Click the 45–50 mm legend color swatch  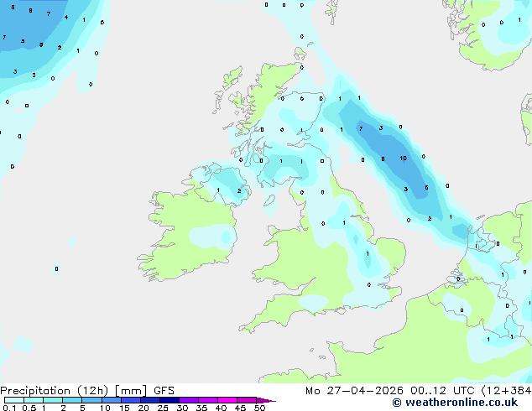[x=247, y=400]
